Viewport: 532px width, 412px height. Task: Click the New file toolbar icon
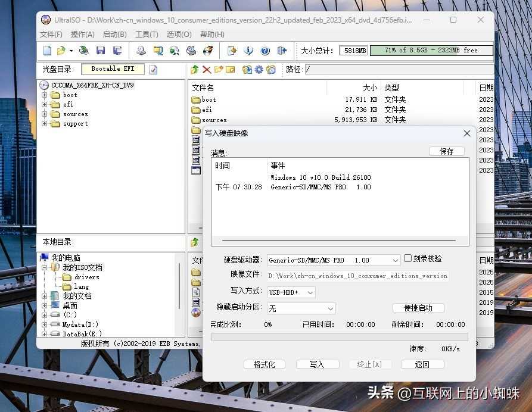46,51
